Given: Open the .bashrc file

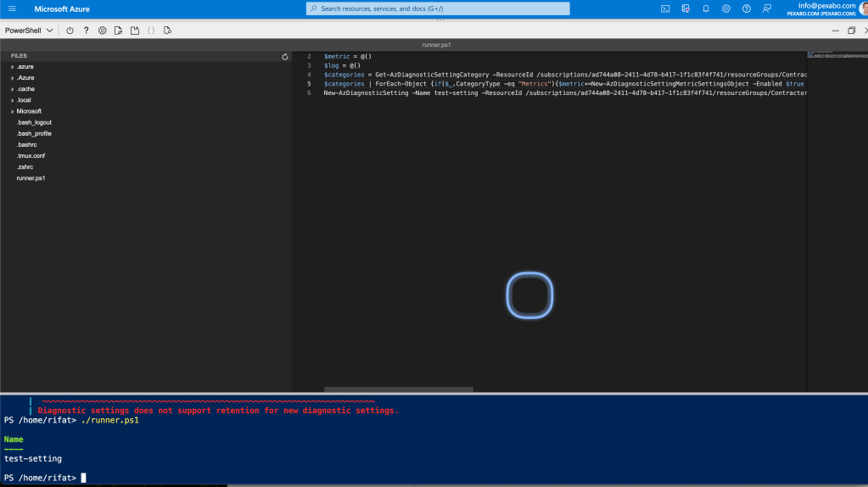Looking at the screenshot, I should tap(26, 144).
